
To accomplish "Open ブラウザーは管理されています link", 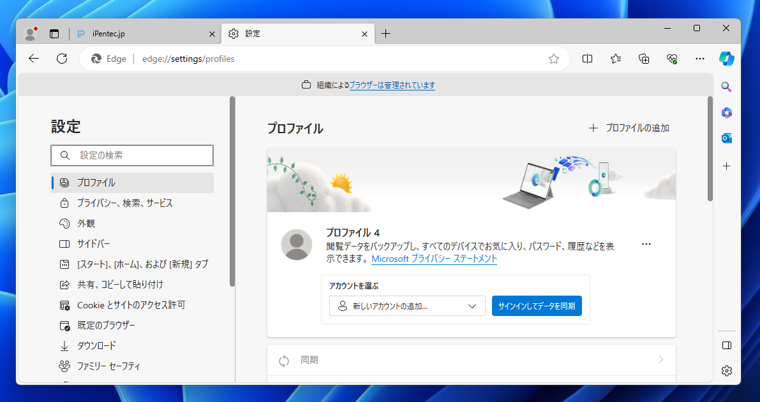I will (x=392, y=85).
